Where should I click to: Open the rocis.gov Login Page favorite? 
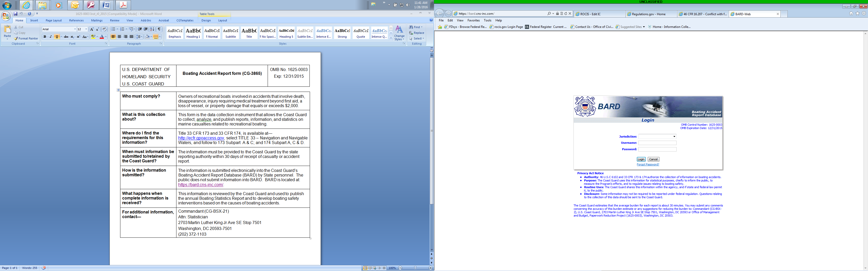[506, 27]
